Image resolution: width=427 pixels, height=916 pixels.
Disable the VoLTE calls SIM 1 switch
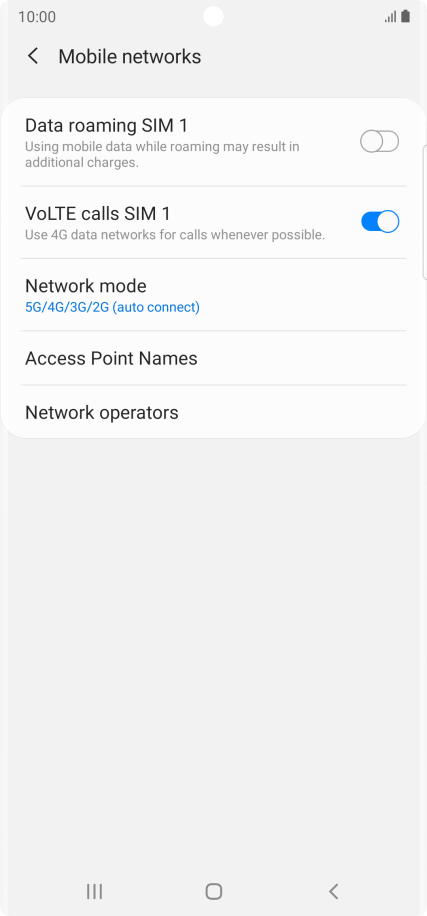pyautogui.click(x=380, y=221)
